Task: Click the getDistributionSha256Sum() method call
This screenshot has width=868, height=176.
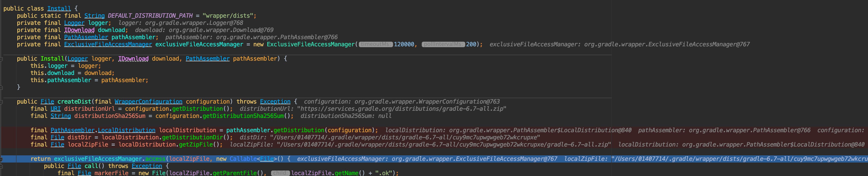Action: tap(243, 116)
